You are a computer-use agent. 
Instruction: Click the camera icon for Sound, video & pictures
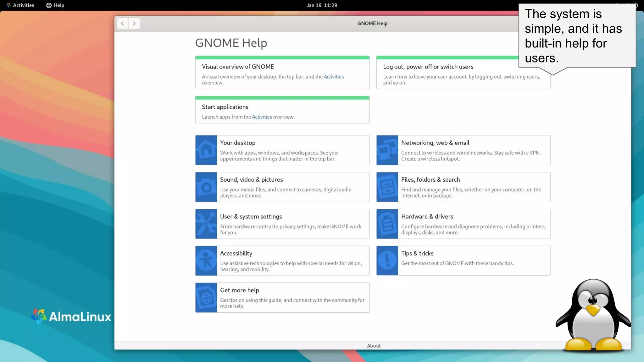tap(206, 187)
